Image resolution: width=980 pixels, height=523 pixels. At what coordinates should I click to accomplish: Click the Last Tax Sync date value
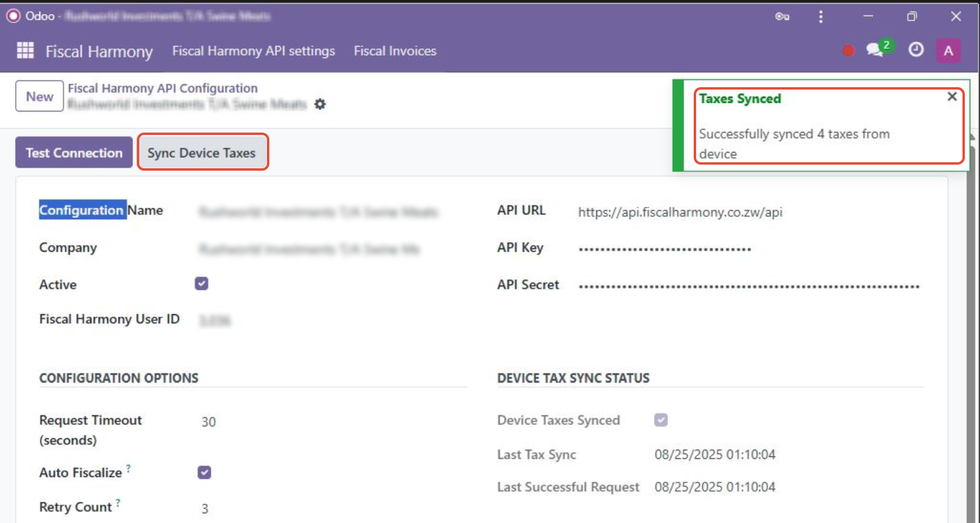click(x=714, y=454)
